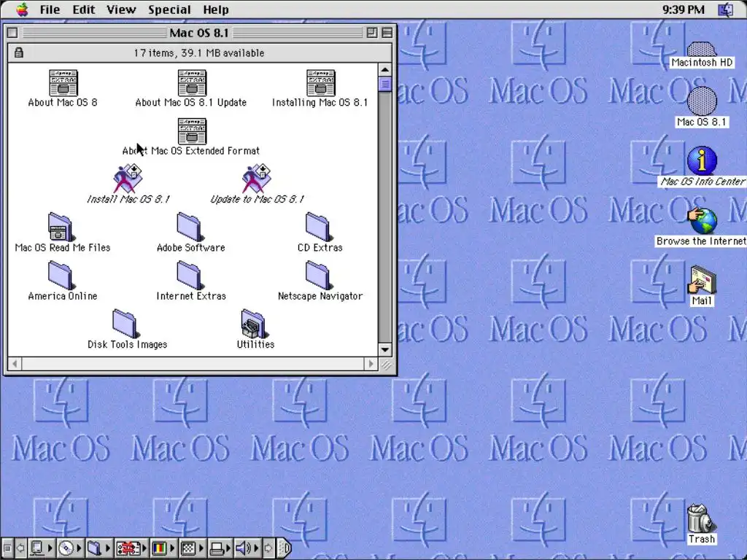Click the lock icon in window header
Image resolution: width=747 pixels, height=560 pixels.
click(18, 52)
